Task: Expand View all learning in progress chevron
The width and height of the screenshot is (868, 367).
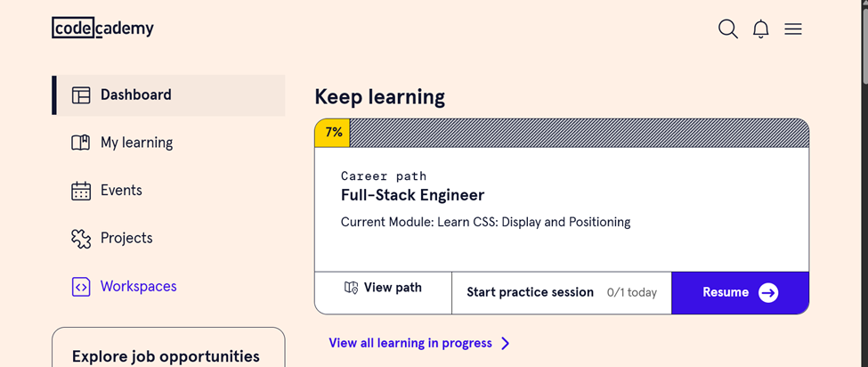Action: [x=505, y=343]
